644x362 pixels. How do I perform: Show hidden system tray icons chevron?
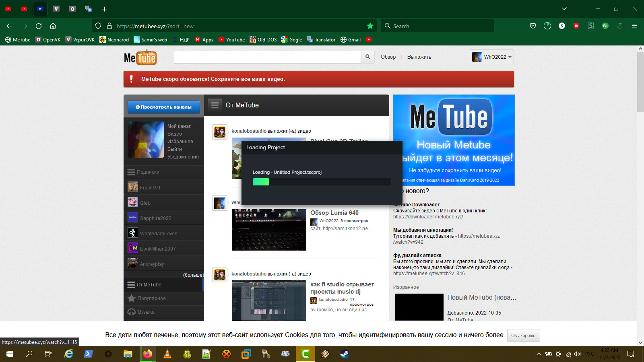click(x=539, y=354)
